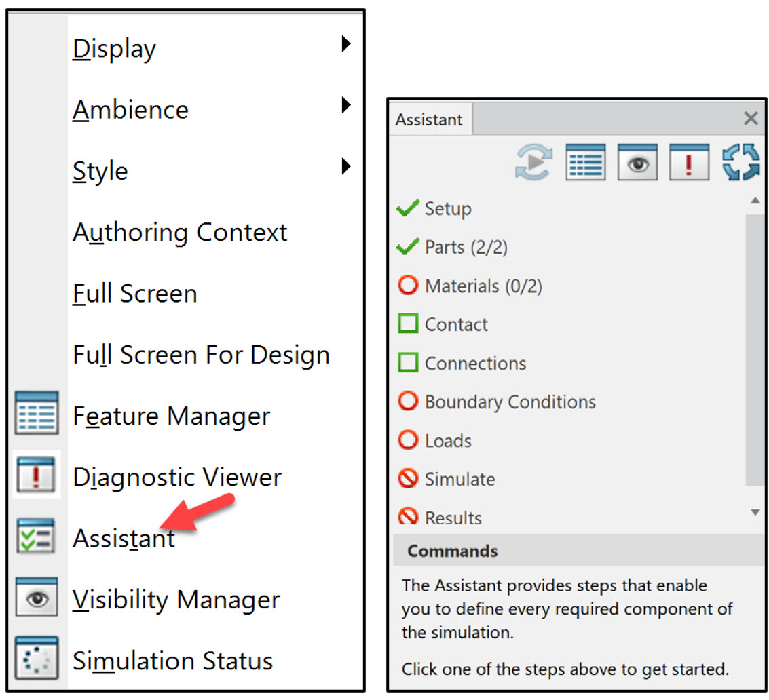Screen dimensions: 769x700
Task: Click the Feature Manager icon in Assistant toolbar
Action: (584, 162)
